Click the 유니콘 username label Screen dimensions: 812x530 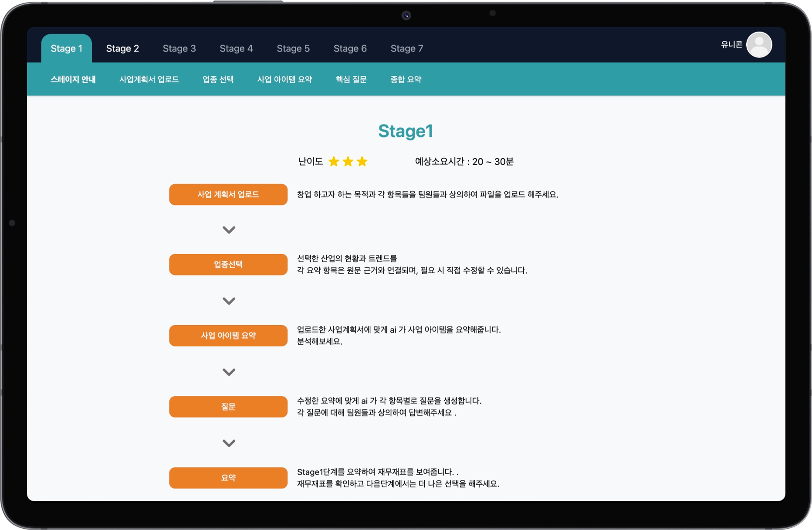(731, 44)
